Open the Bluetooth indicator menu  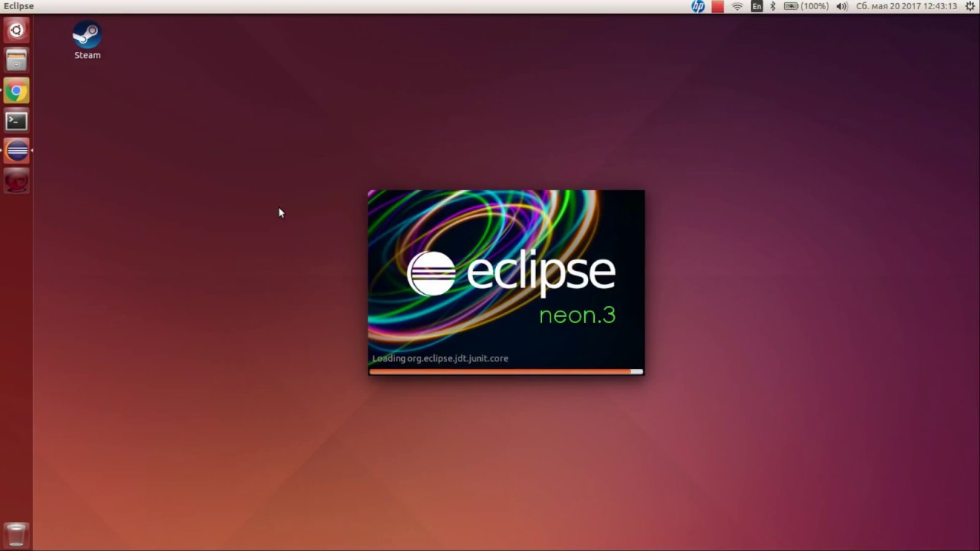[773, 6]
